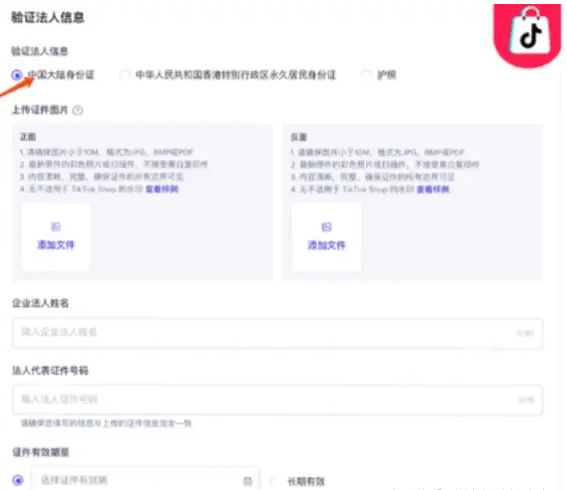The height and width of the screenshot is (490, 567).
Task: Click the 反面 back upload panel area
Action: [413, 203]
